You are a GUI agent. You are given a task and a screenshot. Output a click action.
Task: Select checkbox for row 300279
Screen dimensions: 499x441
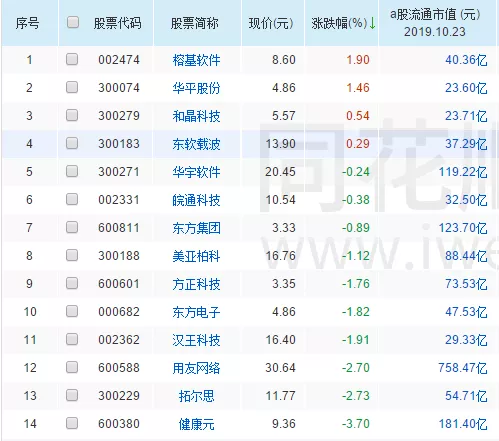(72, 115)
